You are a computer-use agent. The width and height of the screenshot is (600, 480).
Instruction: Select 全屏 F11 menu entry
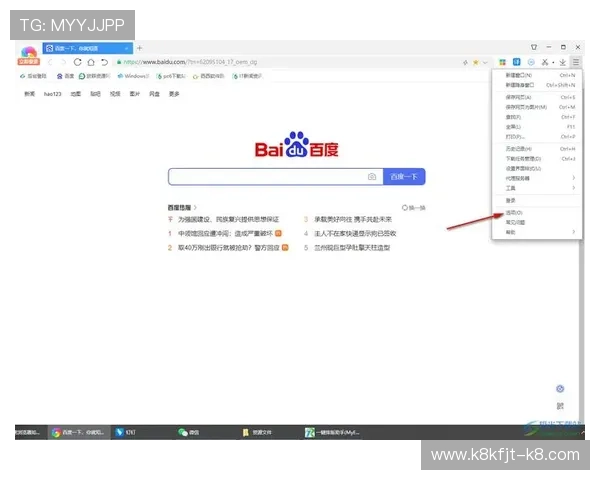tap(538, 127)
